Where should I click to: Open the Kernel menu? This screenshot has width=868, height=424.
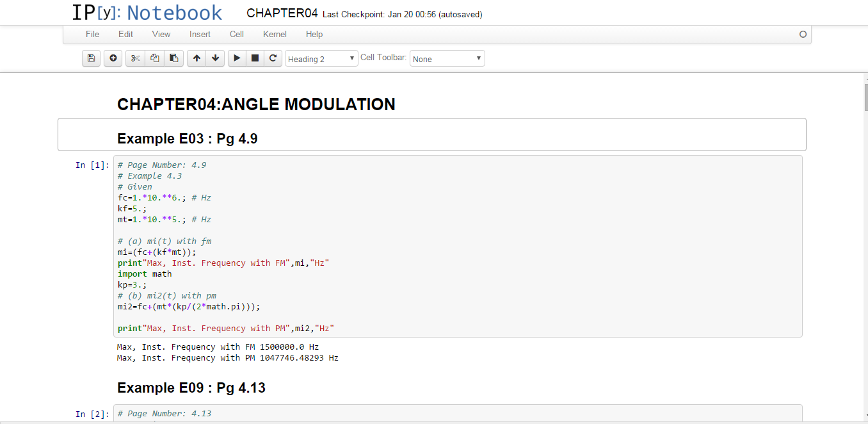coord(275,34)
